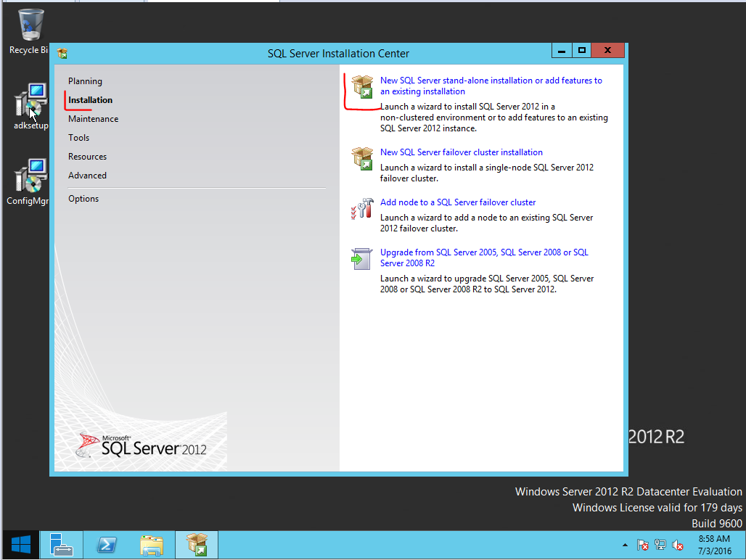The image size is (746, 560).
Task: Click the upgrade SQL Server arrow icon
Action: 361,259
